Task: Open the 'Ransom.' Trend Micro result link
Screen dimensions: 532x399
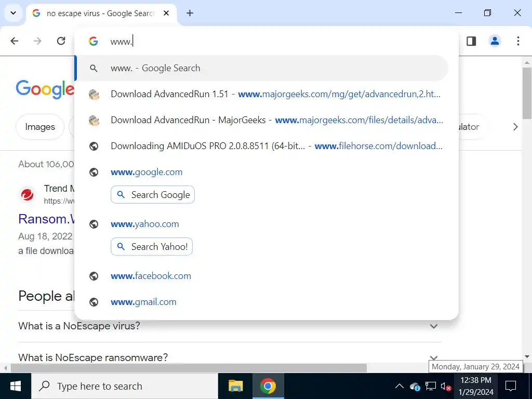Action: point(46,219)
